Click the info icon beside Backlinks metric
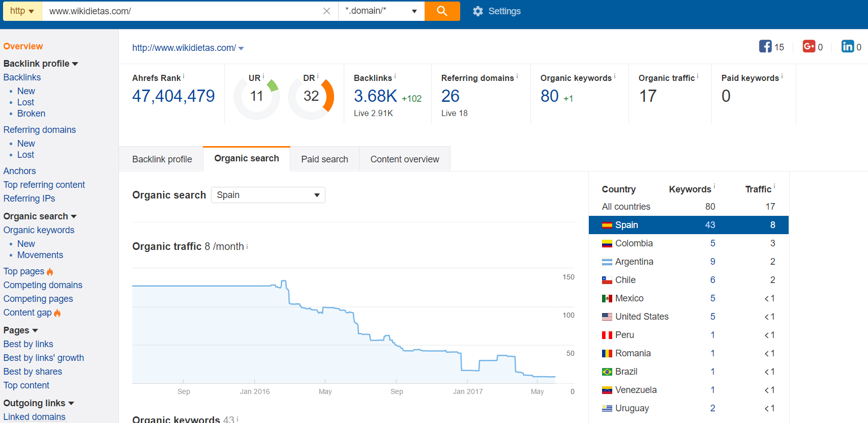Screen dimensions: 868x423 click(x=395, y=76)
